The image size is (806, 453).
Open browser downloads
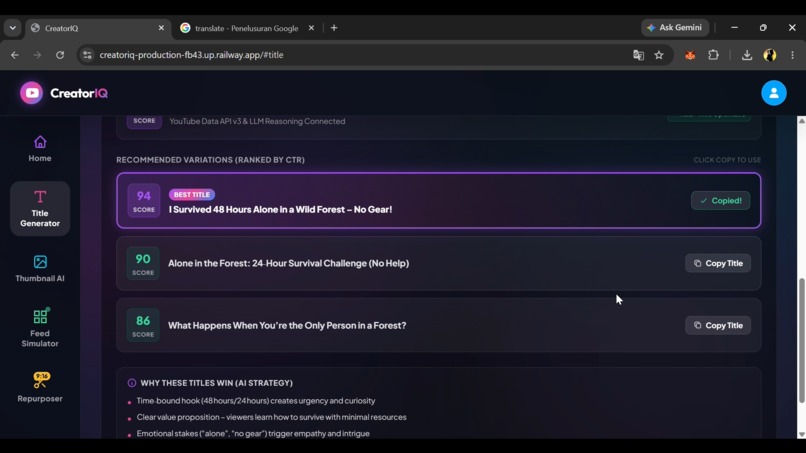[747, 55]
